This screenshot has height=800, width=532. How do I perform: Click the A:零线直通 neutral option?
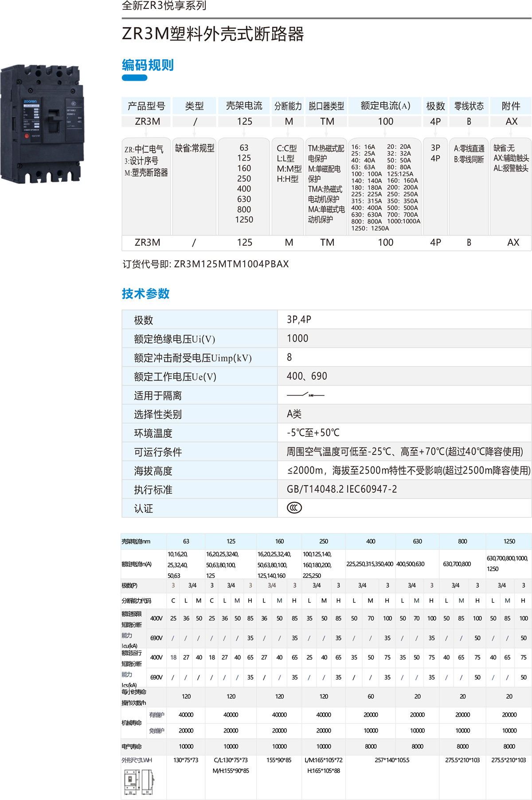(469, 149)
